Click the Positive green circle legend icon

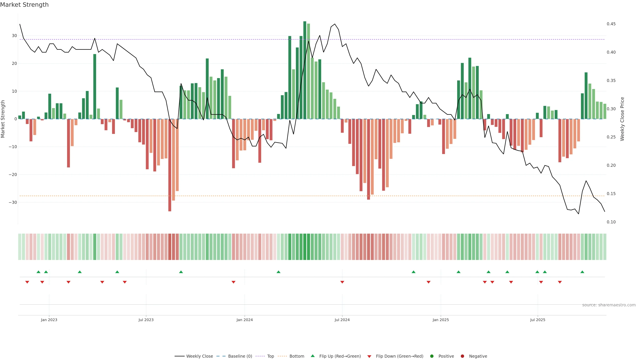[x=432, y=356]
